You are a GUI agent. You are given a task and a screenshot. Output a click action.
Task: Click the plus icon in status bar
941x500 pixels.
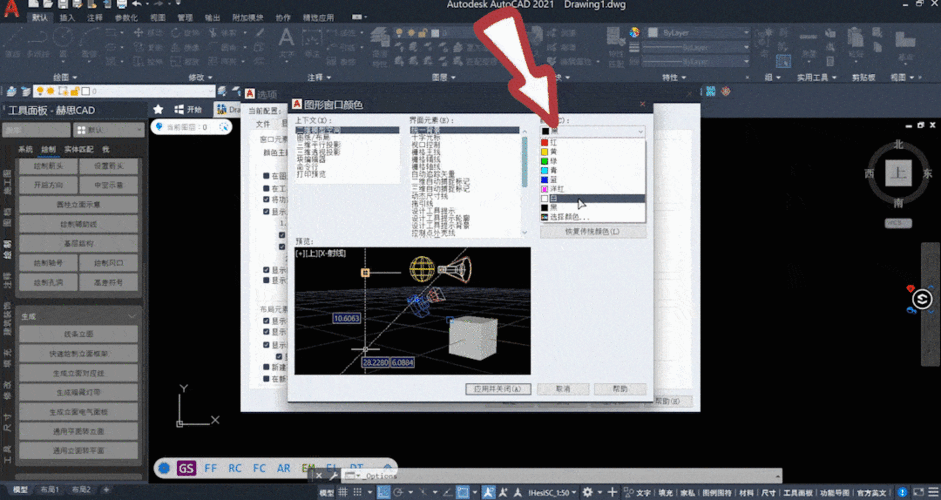[612, 493]
